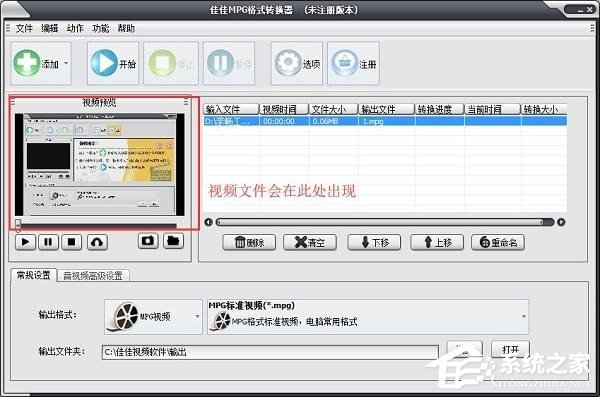Open the 选项 gear options icon
The image size is (600, 397).
coord(289,63)
